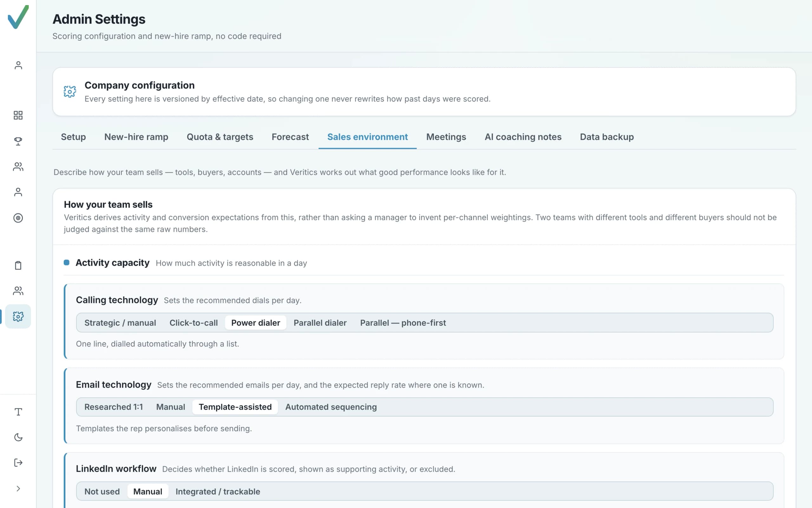Click the Activity capacity section heading
The height and width of the screenshot is (508, 812).
[x=112, y=263]
